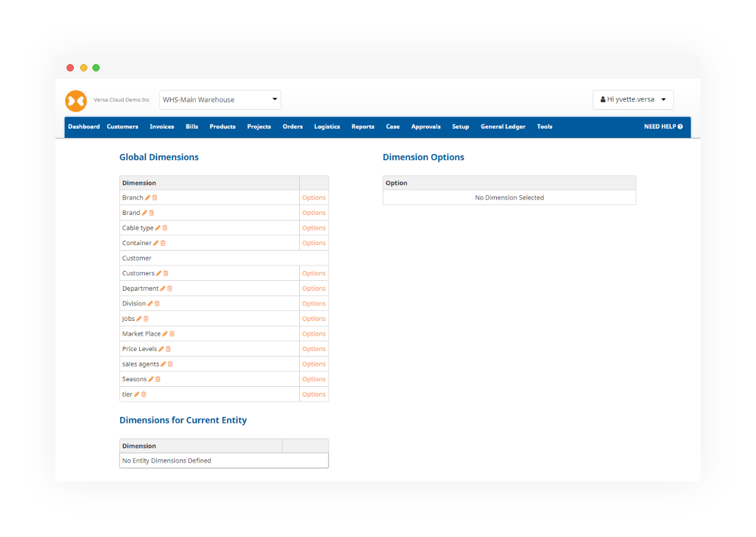Click Options in the Jobs row
The image size is (756, 537).
tap(314, 319)
